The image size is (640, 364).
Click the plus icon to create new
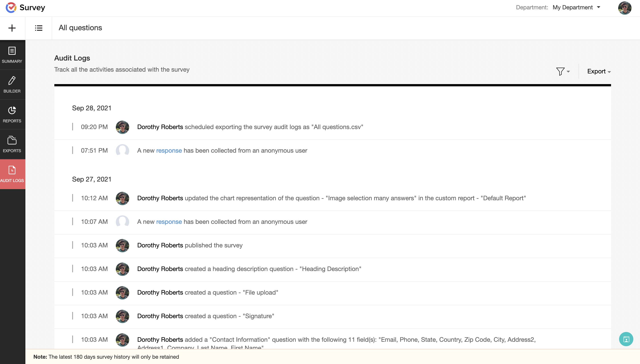[12, 28]
